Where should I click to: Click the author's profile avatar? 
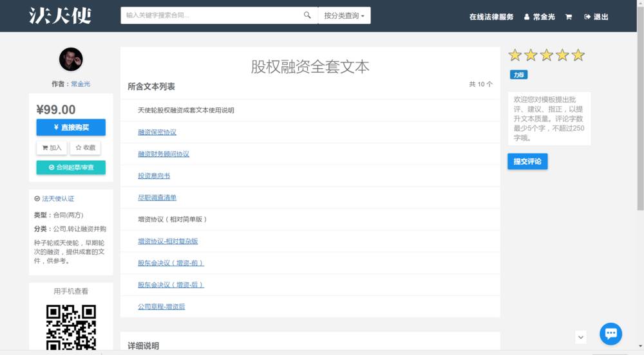[71, 59]
